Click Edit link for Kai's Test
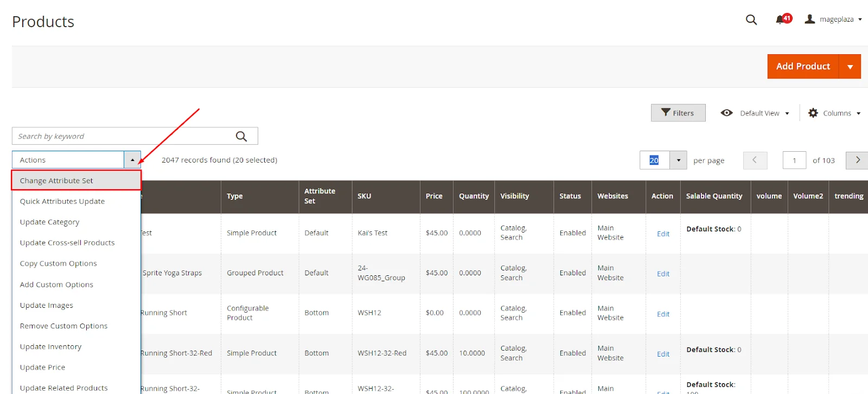The image size is (868, 394). pos(663,234)
